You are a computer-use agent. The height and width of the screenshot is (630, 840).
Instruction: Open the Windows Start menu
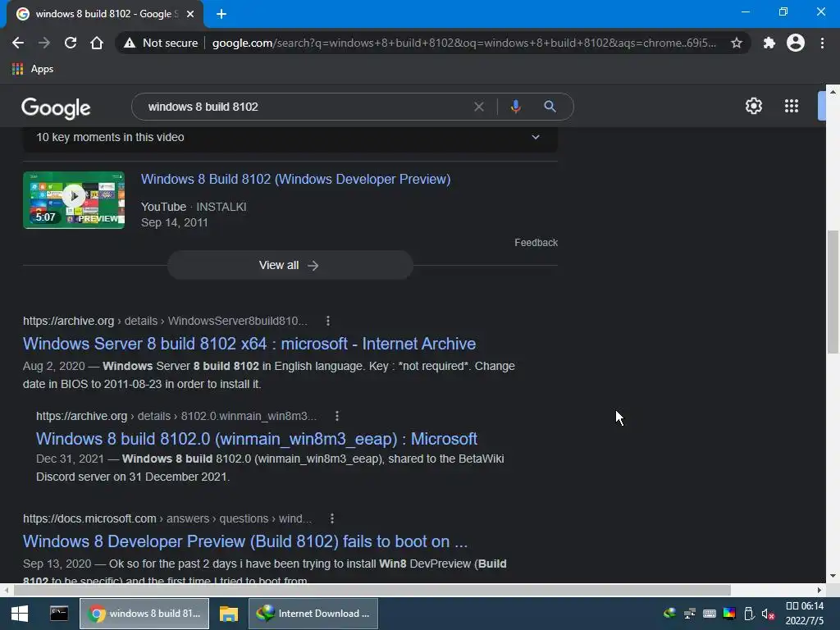coord(20,614)
